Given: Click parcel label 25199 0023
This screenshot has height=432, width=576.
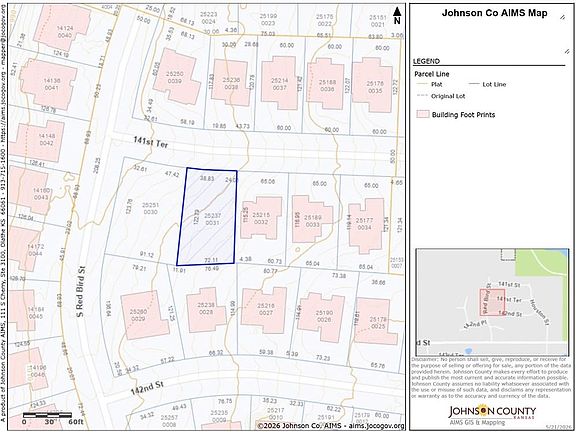Looking at the screenshot, I should tap(268, 20).
